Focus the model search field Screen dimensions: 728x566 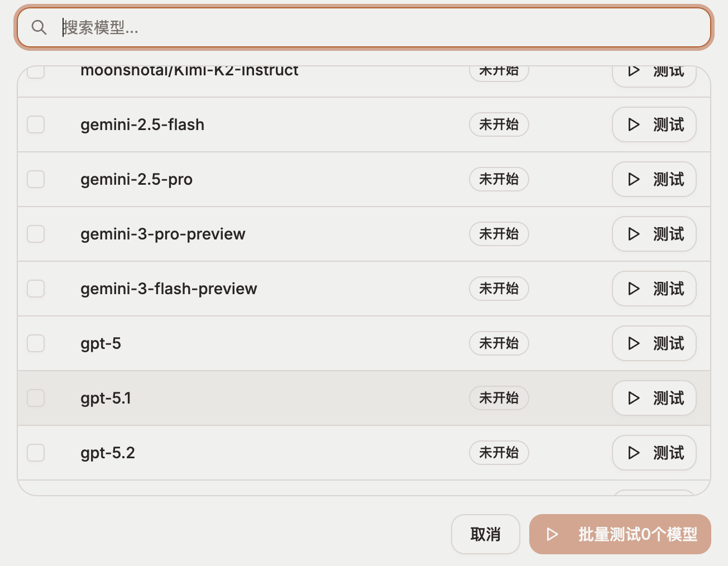click(x=363, y=27)
